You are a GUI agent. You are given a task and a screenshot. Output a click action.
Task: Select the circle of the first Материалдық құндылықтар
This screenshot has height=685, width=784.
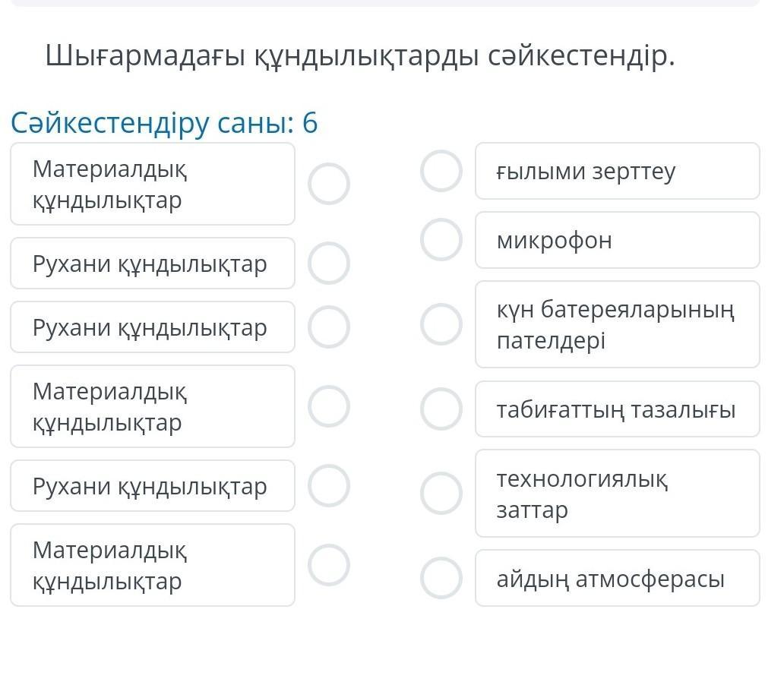[329, 184]
